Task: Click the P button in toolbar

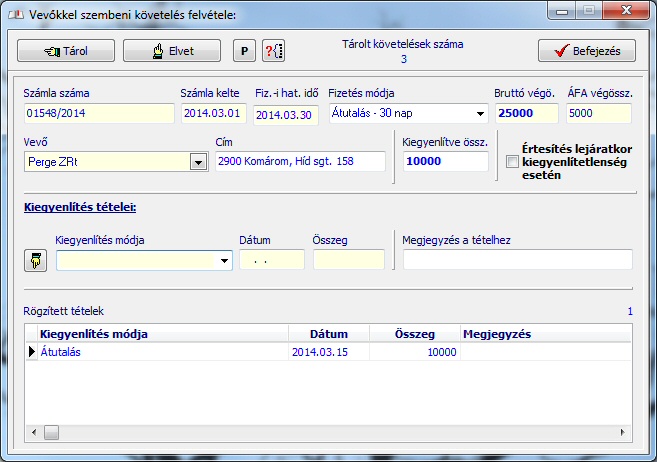Action: point(244,51)
